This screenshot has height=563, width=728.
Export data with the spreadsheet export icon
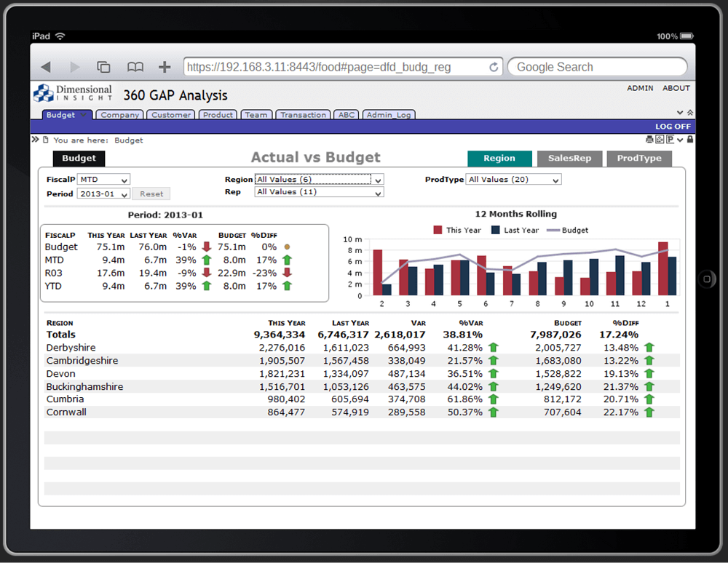coord(660,140)
